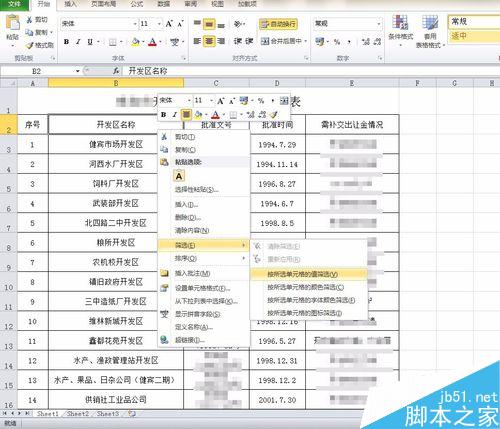Toggle Italic in the ribbon font group
500x429 pixels.
pyautogui.click(x=78, y=42)
